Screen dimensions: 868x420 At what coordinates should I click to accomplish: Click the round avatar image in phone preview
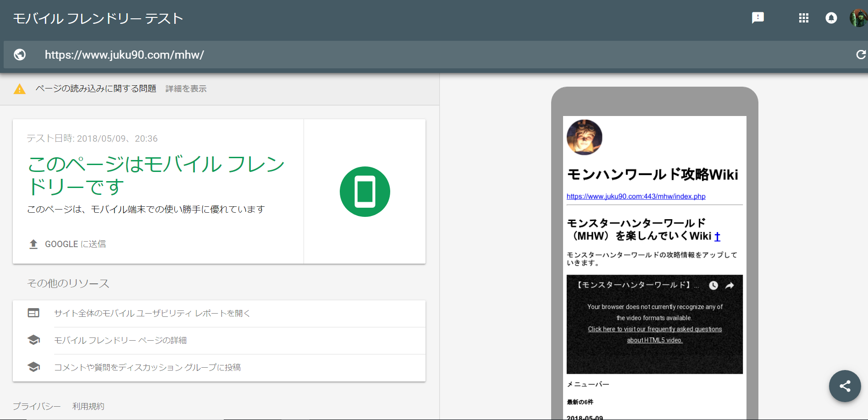(x=585, y=137)
